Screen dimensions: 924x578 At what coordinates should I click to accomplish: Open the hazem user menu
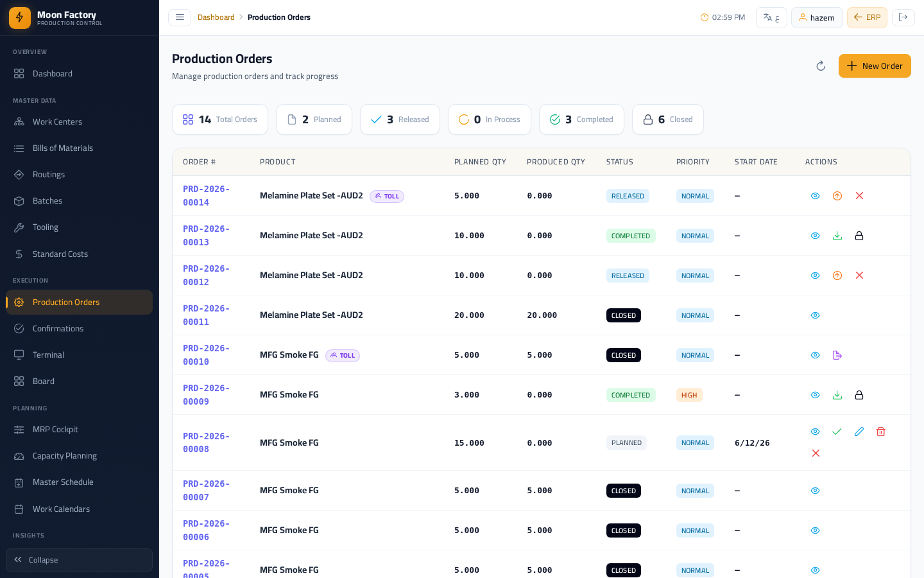[817, 17]
